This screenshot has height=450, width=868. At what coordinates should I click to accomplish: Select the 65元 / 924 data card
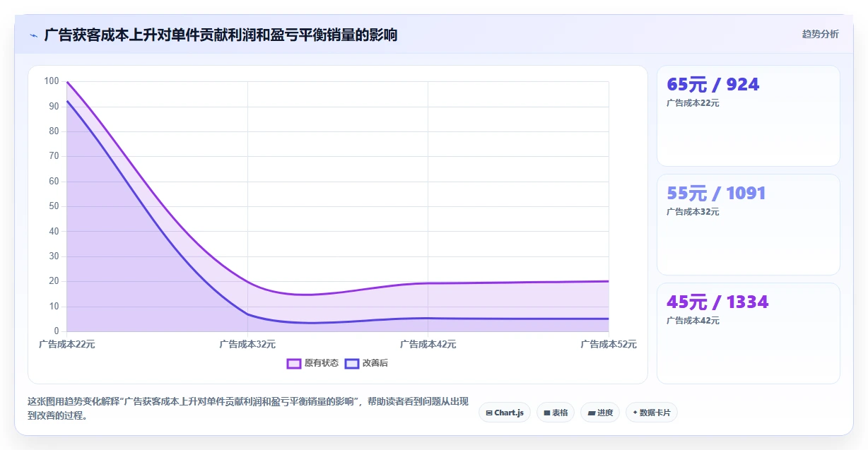coord(749,116)
